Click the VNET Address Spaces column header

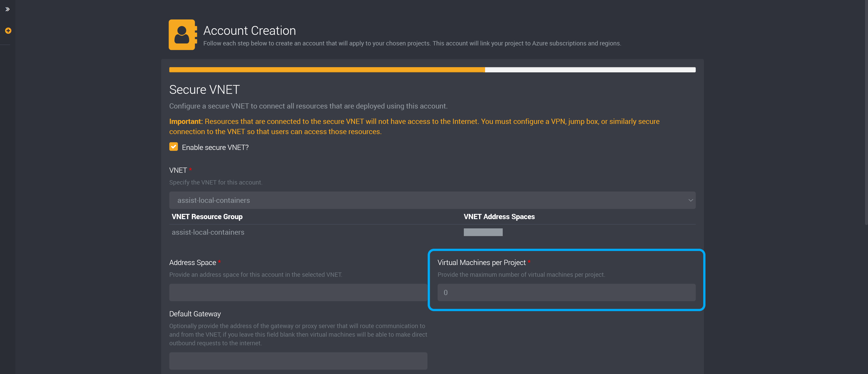tap(499, 217)
